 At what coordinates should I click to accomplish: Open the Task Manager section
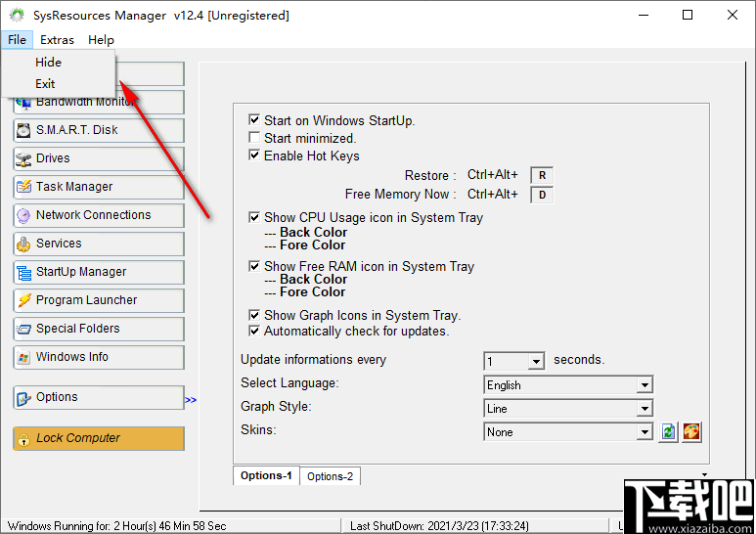pos(99,187)
